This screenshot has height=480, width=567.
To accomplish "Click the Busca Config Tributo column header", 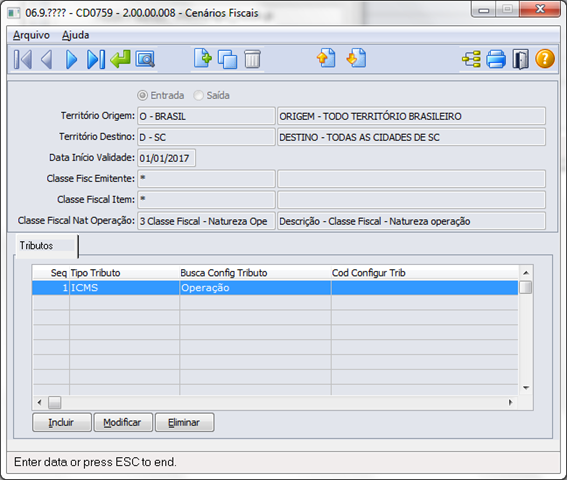I will point(255,273).
